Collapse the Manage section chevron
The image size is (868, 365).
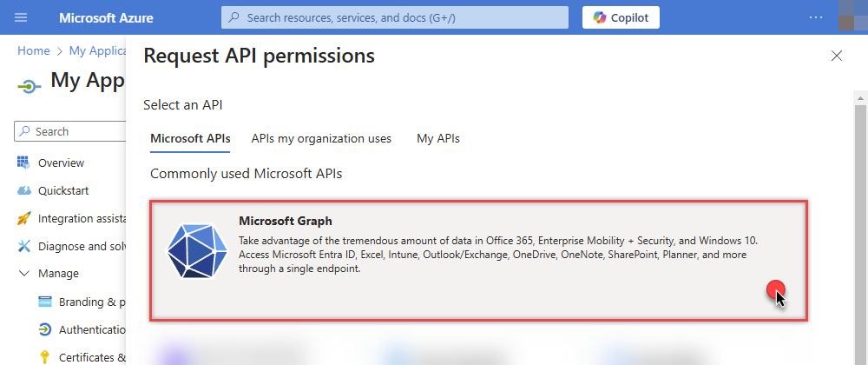coord(23,274)
